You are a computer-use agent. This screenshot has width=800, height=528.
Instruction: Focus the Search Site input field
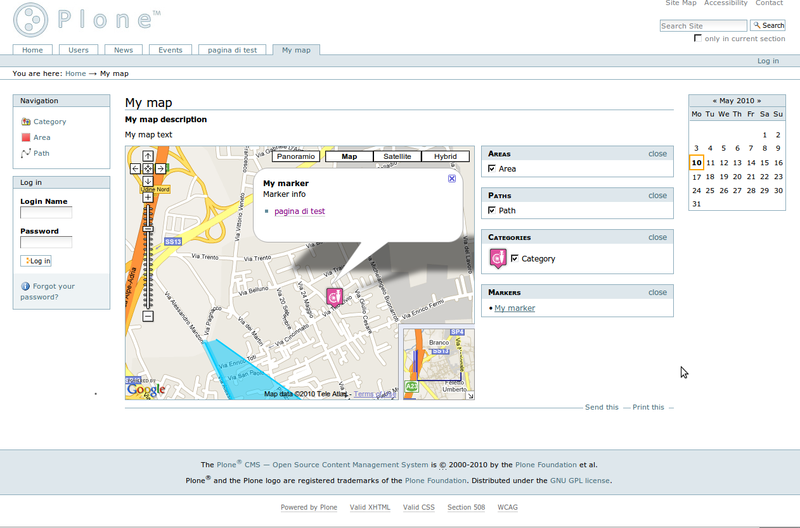pos(703,26)
